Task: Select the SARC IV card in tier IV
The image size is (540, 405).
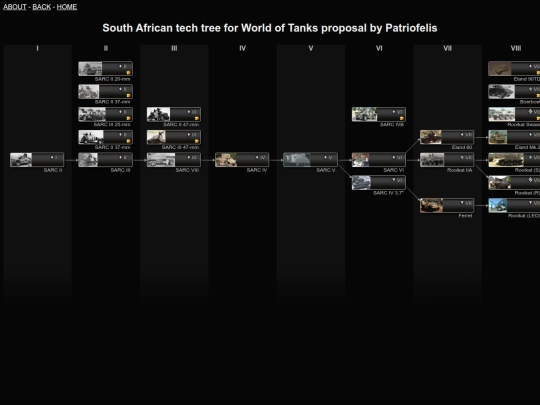Action: point(242,160)
